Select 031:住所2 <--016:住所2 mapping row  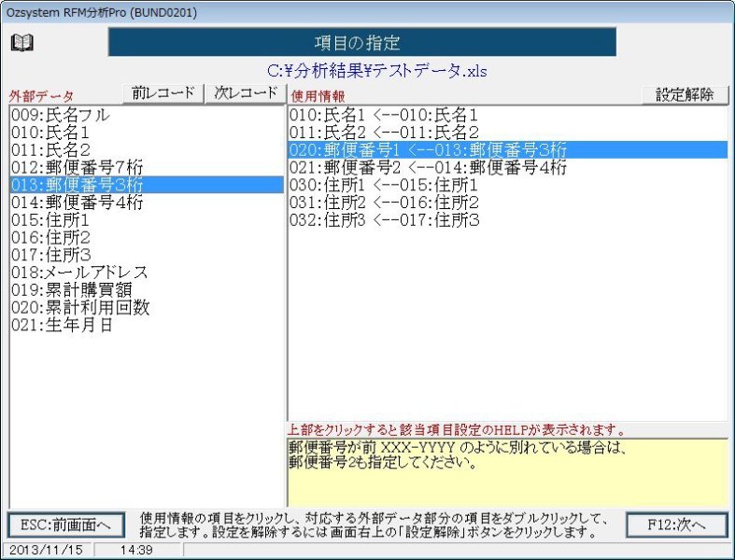coord(508,203)
